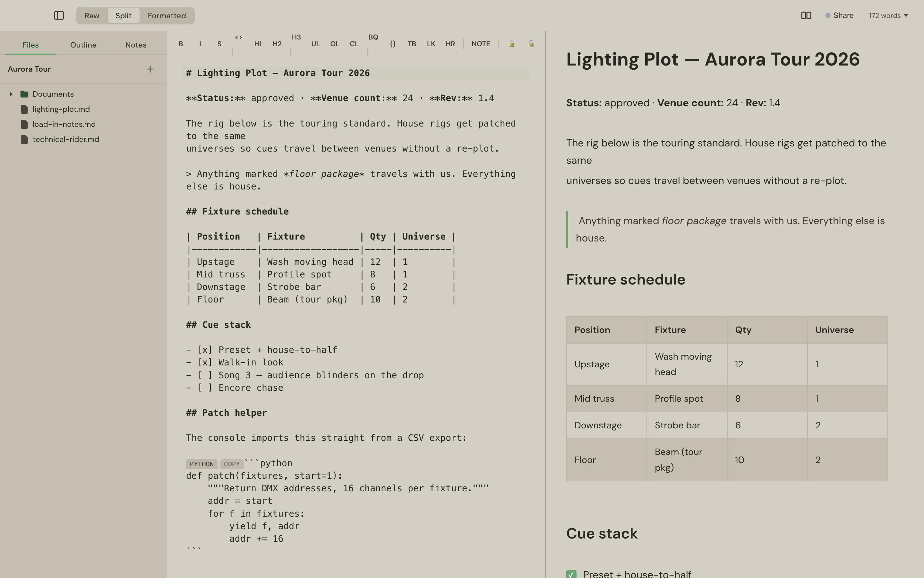Switch to Formatted view mode
The image size is (924, 578).
(167, 16)
